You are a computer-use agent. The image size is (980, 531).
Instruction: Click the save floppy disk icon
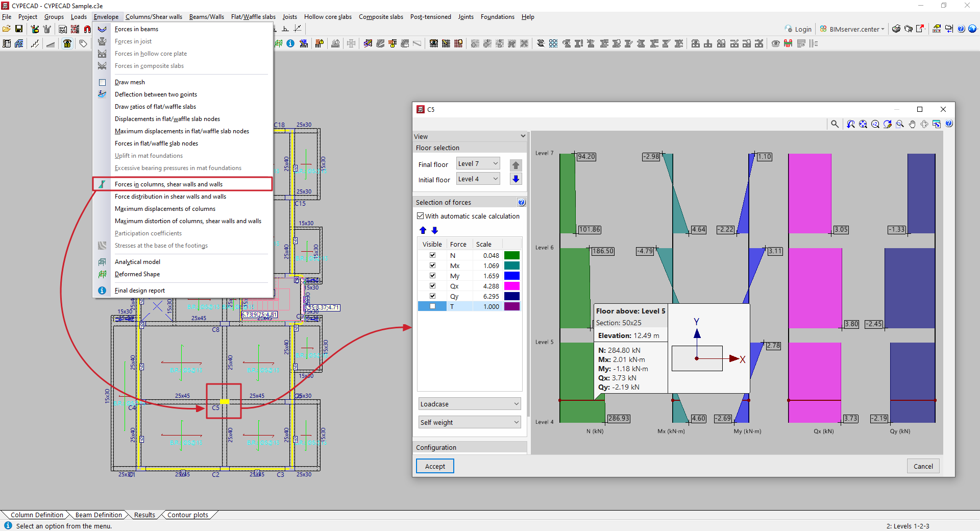[x=19, y=29]
